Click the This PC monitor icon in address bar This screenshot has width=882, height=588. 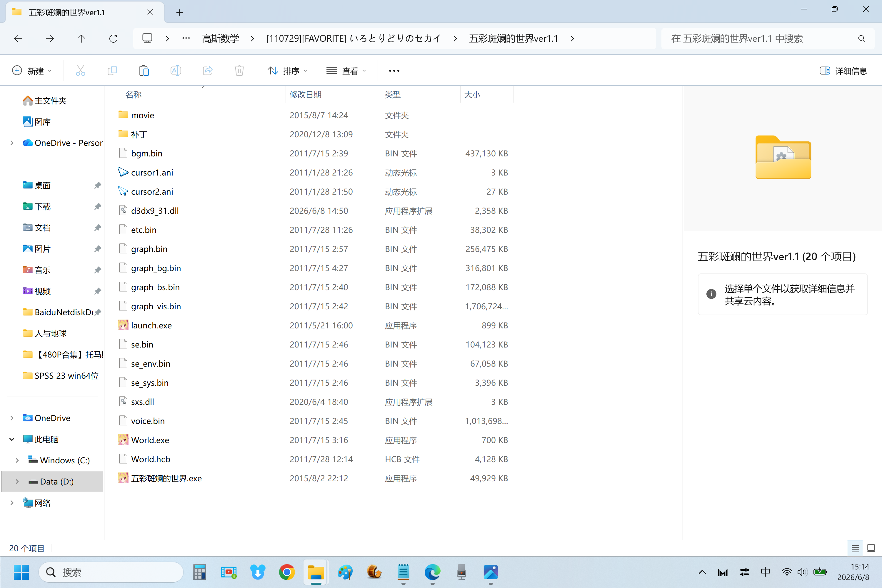(147, 38)
